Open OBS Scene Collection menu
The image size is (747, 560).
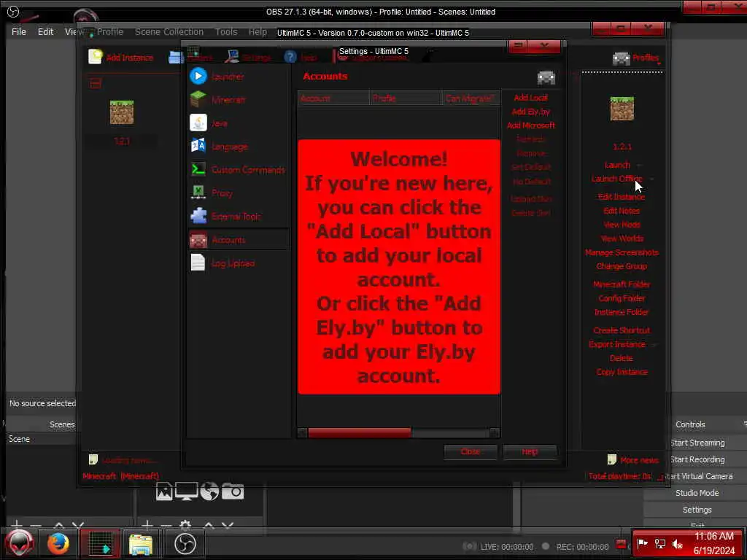pos(169,31)
